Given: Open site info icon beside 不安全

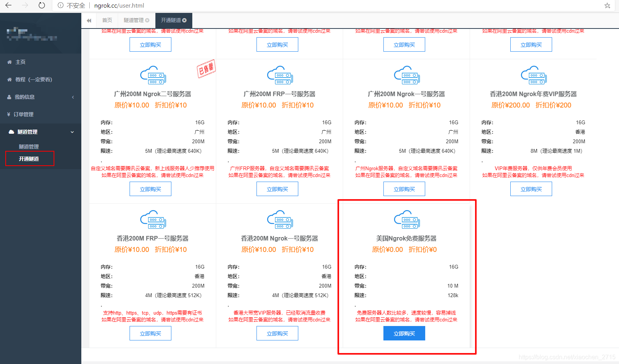Looking at the screenshot, I should [x=60, y=5].
